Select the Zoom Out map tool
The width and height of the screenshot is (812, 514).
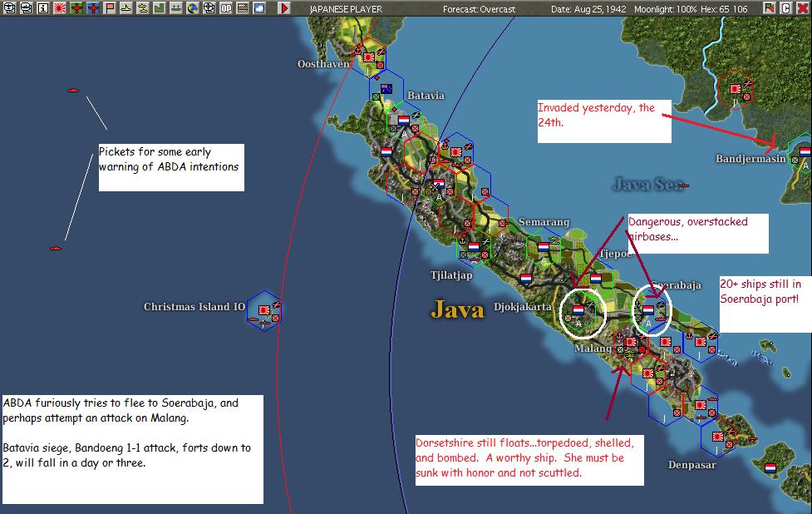[27, 8]
